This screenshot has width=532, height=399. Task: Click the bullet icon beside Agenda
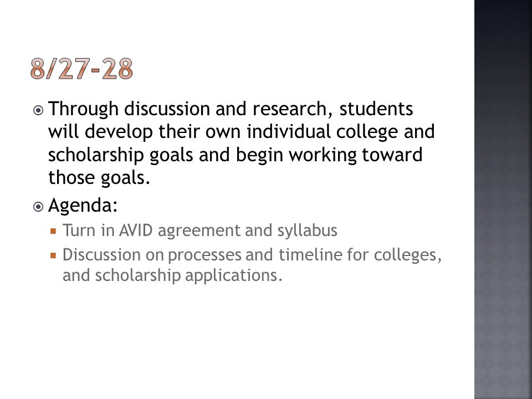click(38, 207)
